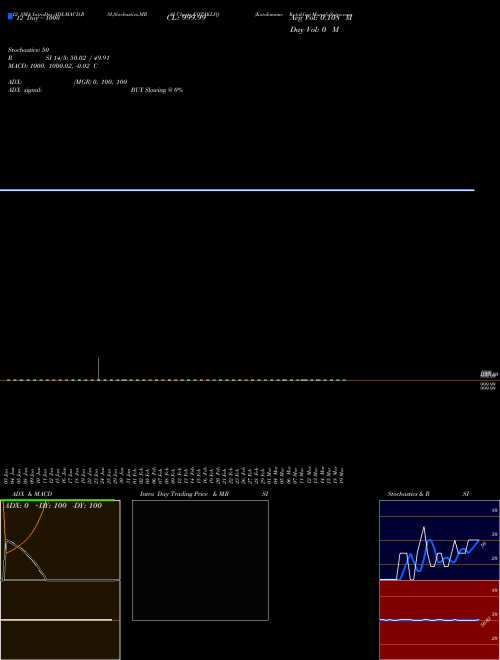Click the blue 12 Day SMA legend square
The image size is (500, 660).
(10, 16)
